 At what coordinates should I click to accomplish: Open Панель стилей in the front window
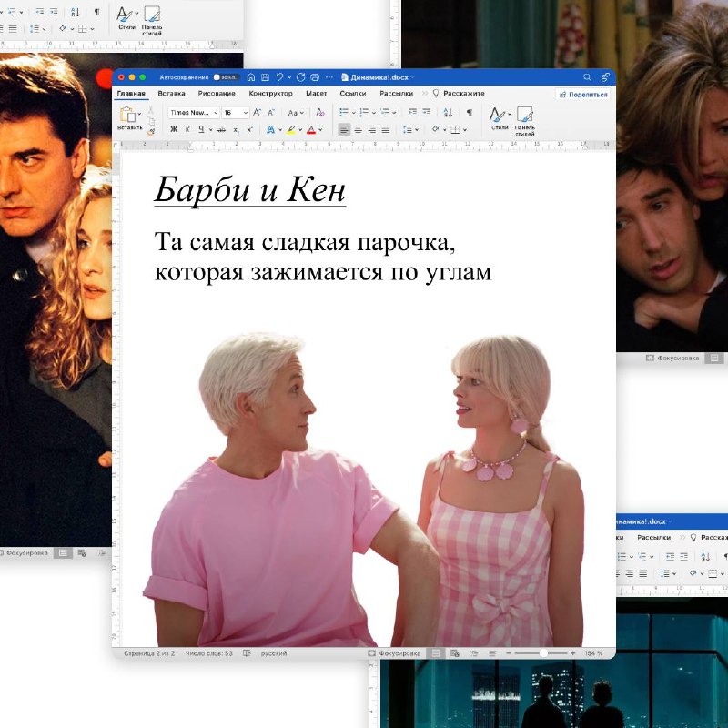pyautogui.click(x=525, y=121)
